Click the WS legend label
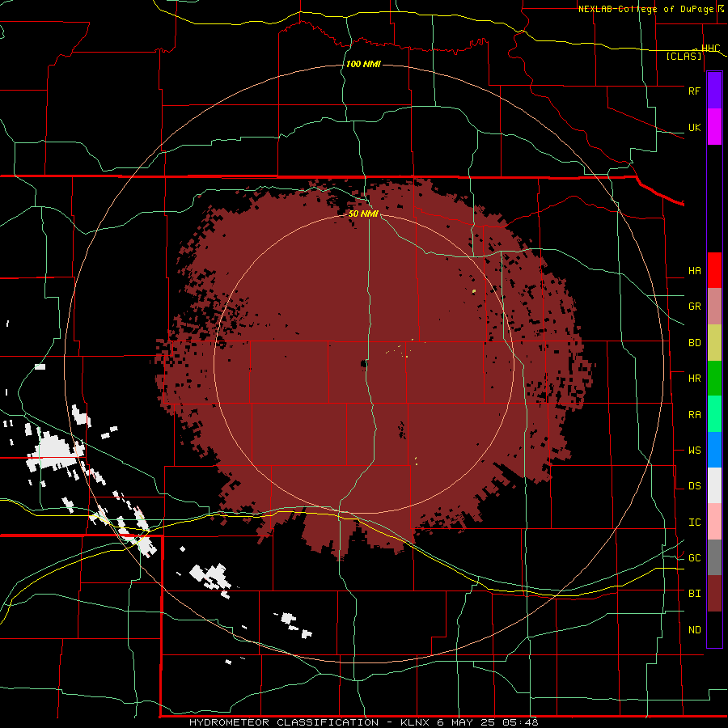The image size is (728, 728). [694, 451]
